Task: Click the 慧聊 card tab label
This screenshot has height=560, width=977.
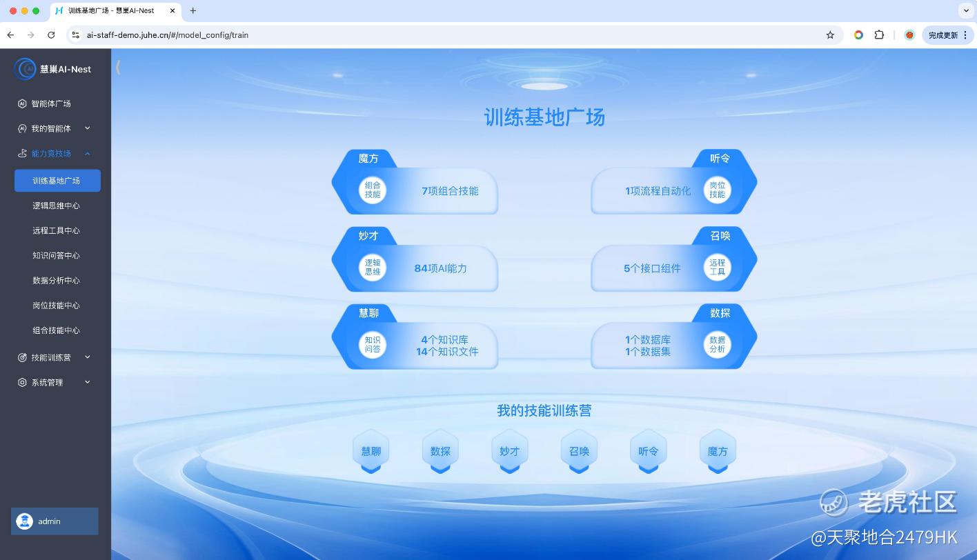Action: (368, 313)
